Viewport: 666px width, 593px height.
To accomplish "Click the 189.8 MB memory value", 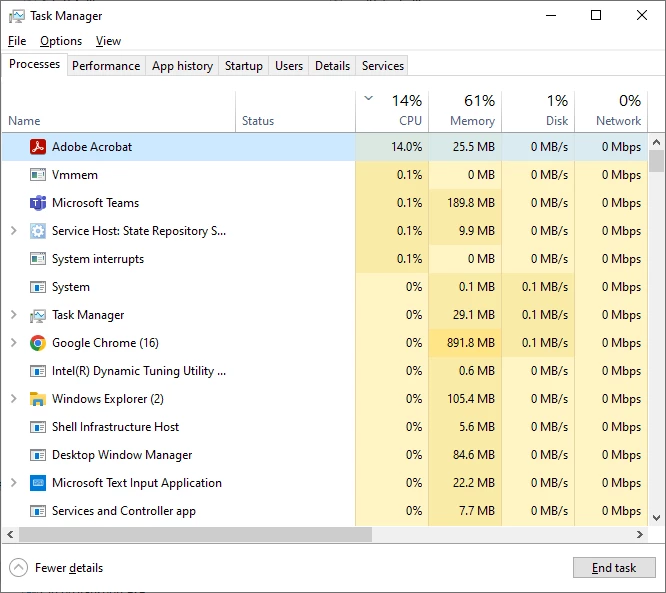I will click(471, 203).
